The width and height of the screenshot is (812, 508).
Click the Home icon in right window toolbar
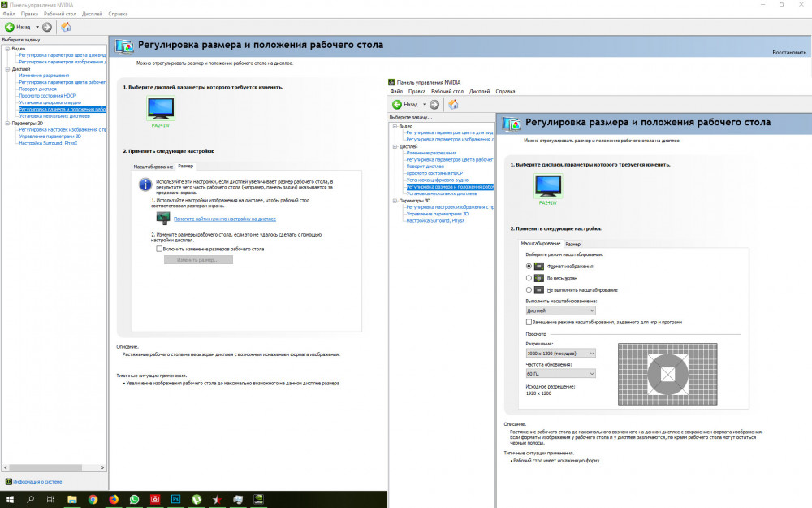coord(453,105)
